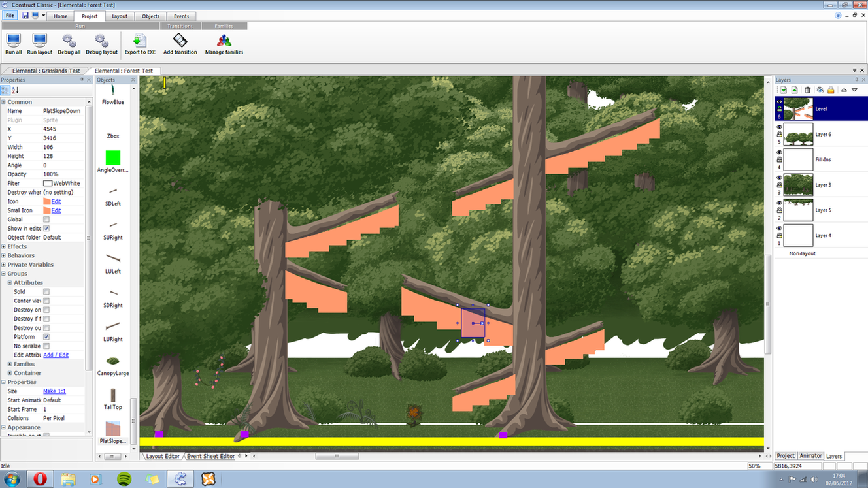Collapse the Common section
The image size is (868, 488).
click(x=3, y=102)
